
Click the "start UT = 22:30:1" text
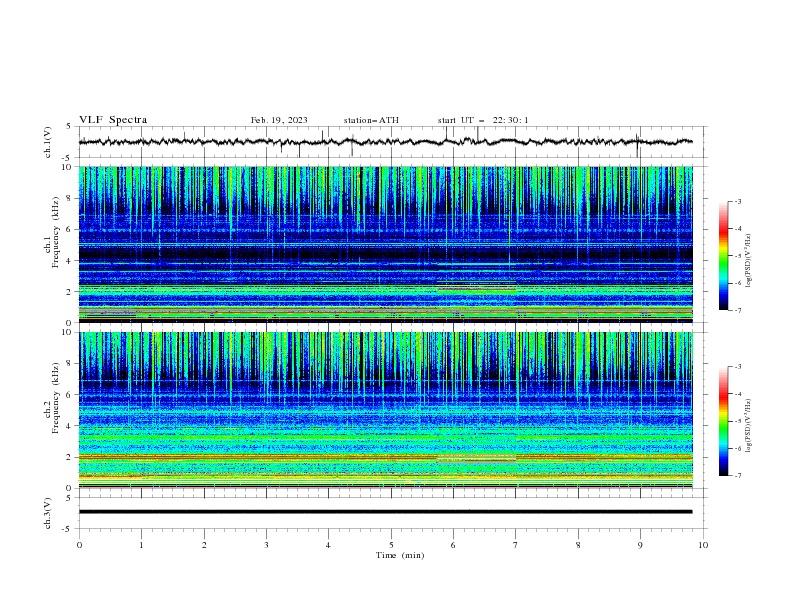click(483, 120)
